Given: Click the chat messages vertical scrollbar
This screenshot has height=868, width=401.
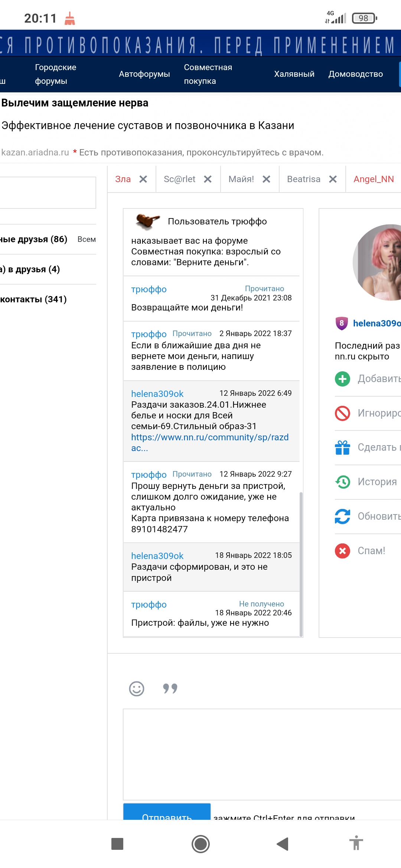Looking at the screenshot, I should point(301,564).
